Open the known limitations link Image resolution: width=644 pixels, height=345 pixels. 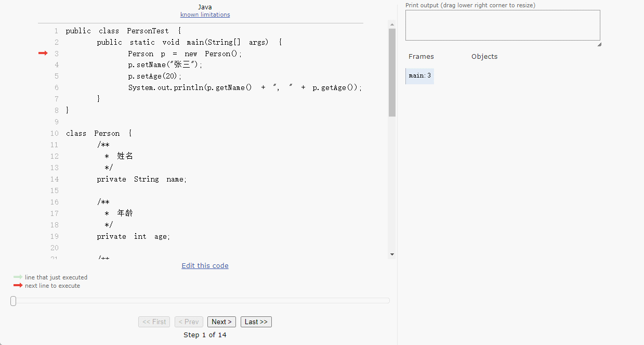coord(205,15)
